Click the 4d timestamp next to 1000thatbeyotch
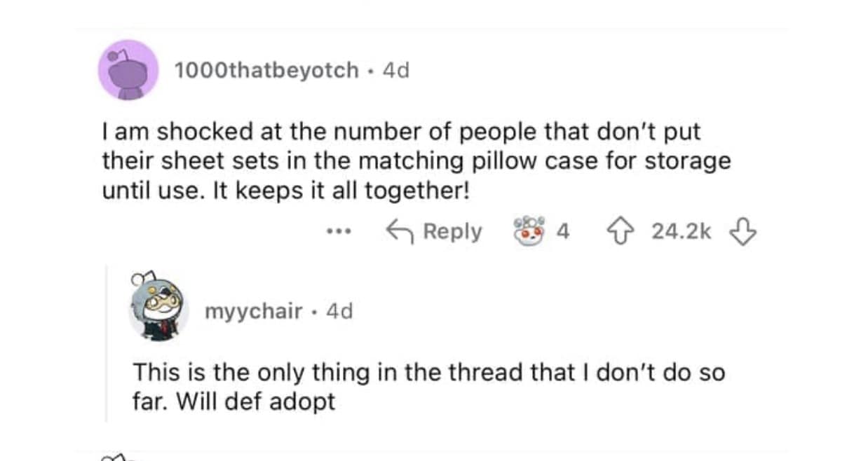 pyautogui.click(x=396, y=71)
